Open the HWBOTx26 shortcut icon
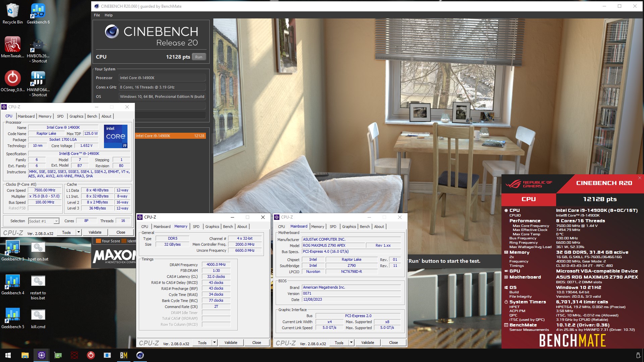 tap(38, 50)
